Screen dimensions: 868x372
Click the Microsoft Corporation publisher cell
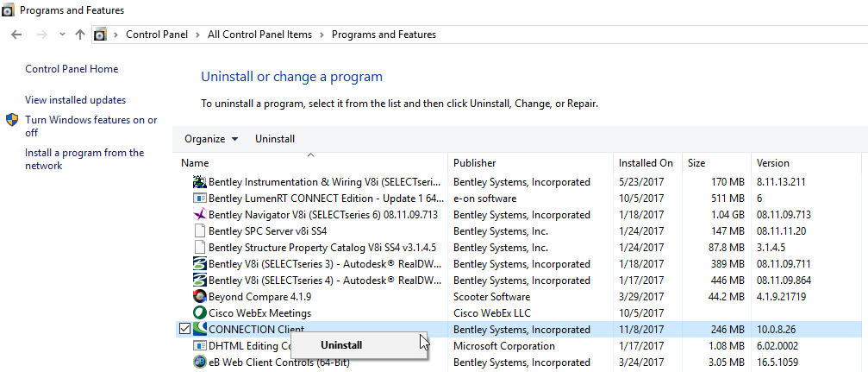click(503, 346)
